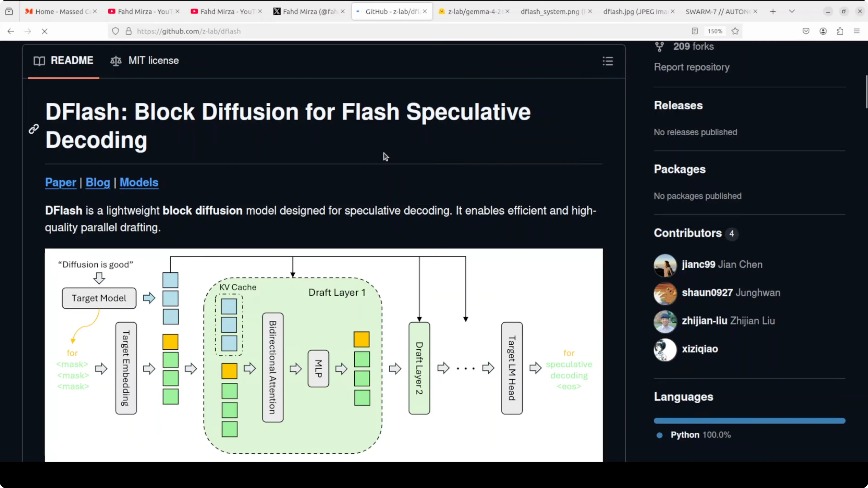Click the Firefox account profile icon
Screen dimensions: 868x488
coord(823,31)
